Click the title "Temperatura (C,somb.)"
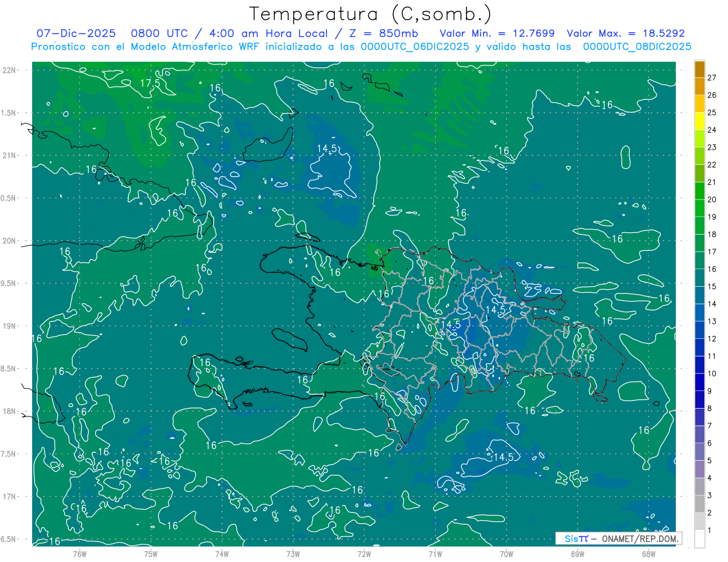Screen dimensions: 728x562 point(371,14)
